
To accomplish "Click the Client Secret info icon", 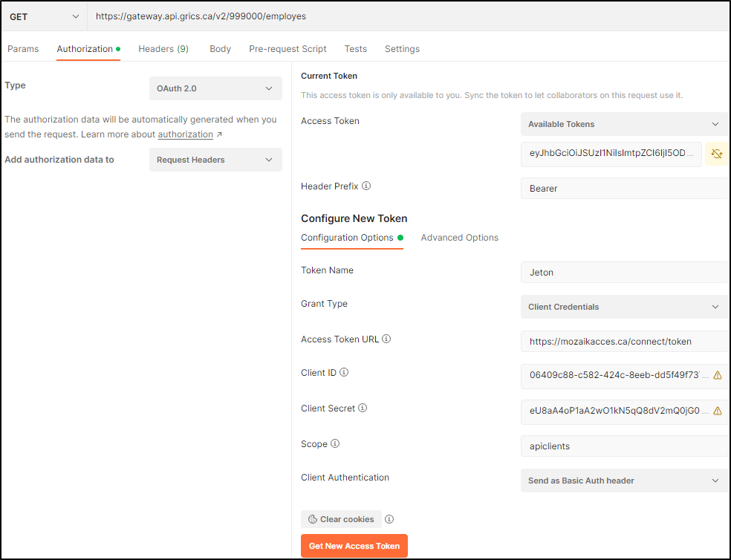I will (362, 408).
